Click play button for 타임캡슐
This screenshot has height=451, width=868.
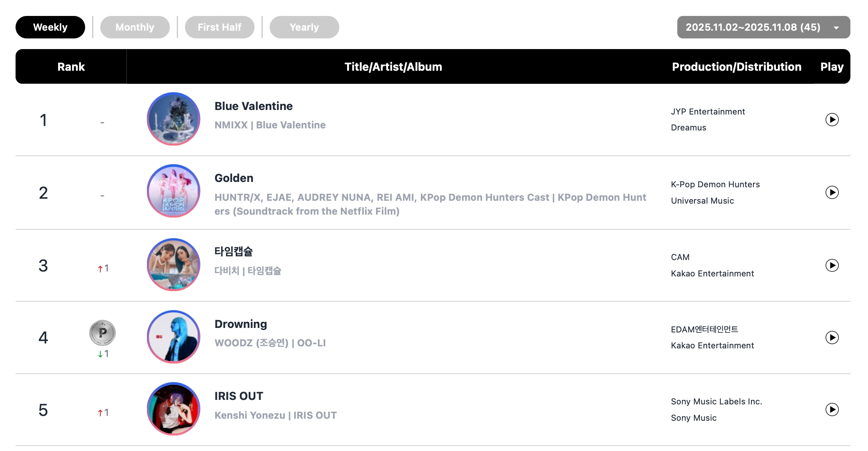[832, 265]
